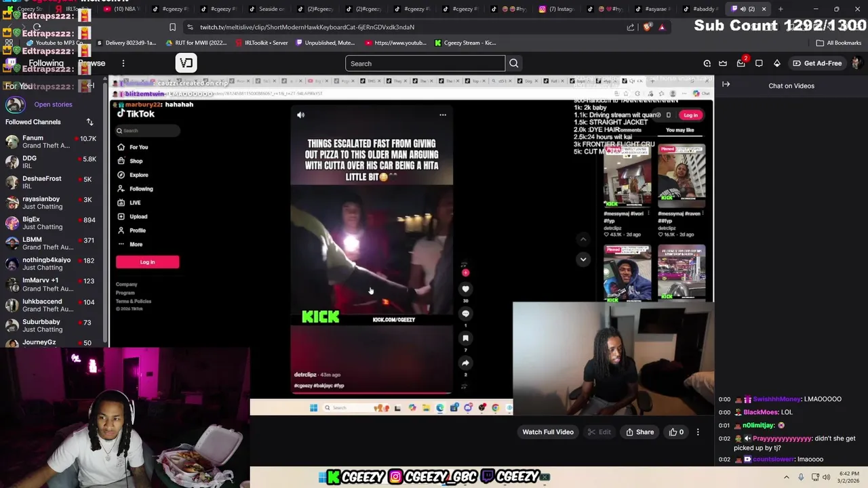Image resolution: width=868 pixels, height=488 pixels.
Task: Open the DeshaeFrost channel in sidebar
Action: click(53, 182)
